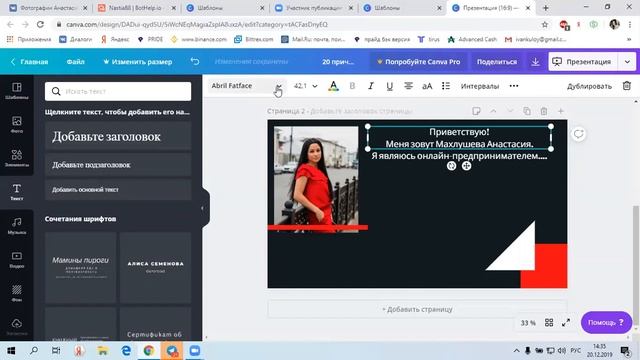Viewport: 640px width, 360px height.
Task: Reload the browser page
Action: coord(40,24)
